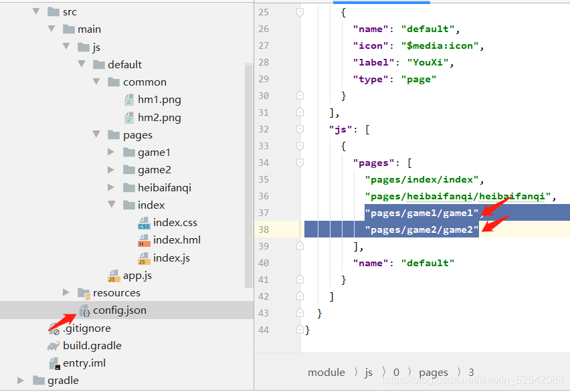Toggle fold marker at line 32 "js"
570x392 pixels.
coord(300,129)
